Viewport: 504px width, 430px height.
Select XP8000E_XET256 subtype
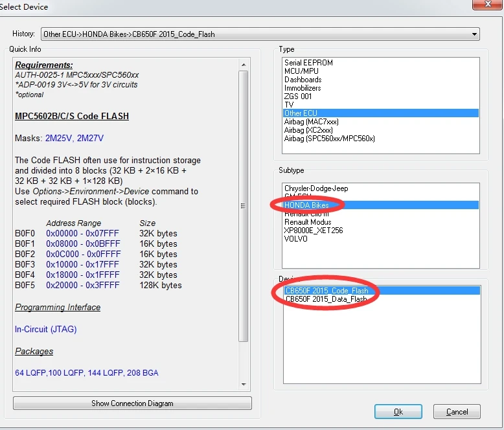click(x=380, y=231)
